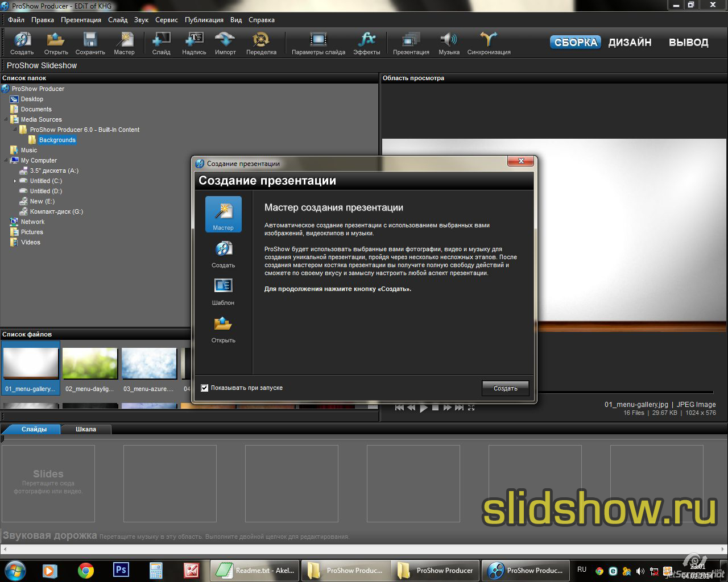
Task: Select 03_menu-azure thumbnail
Action: coord(149,368)
